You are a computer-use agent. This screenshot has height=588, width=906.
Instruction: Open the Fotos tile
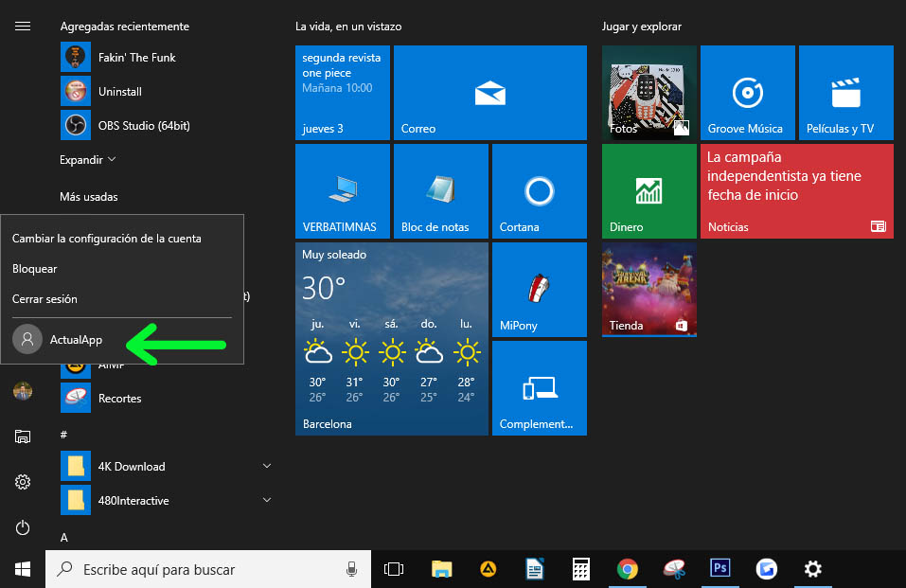tap(648, 93)
